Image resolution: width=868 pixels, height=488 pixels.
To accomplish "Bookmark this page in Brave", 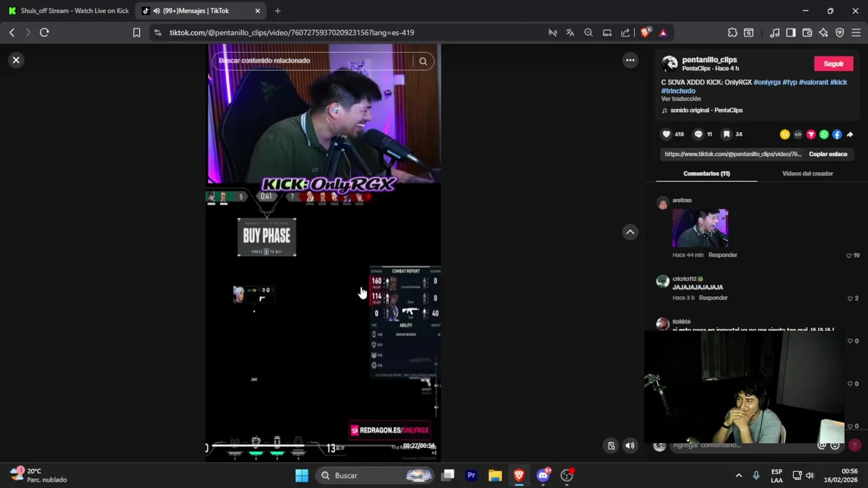I will tap(136, 33).
